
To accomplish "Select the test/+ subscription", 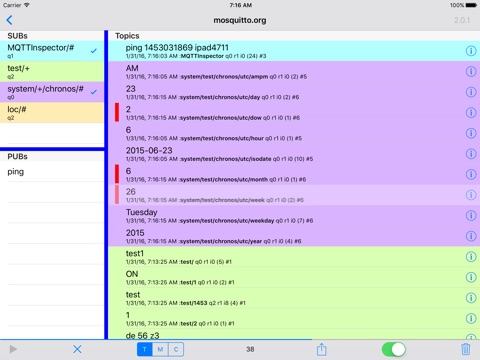I will tap(52, 72).
